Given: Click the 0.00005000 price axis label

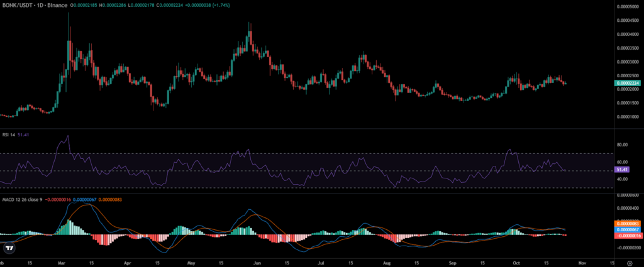Looking at the screenshot, I should tap(628, 7).
